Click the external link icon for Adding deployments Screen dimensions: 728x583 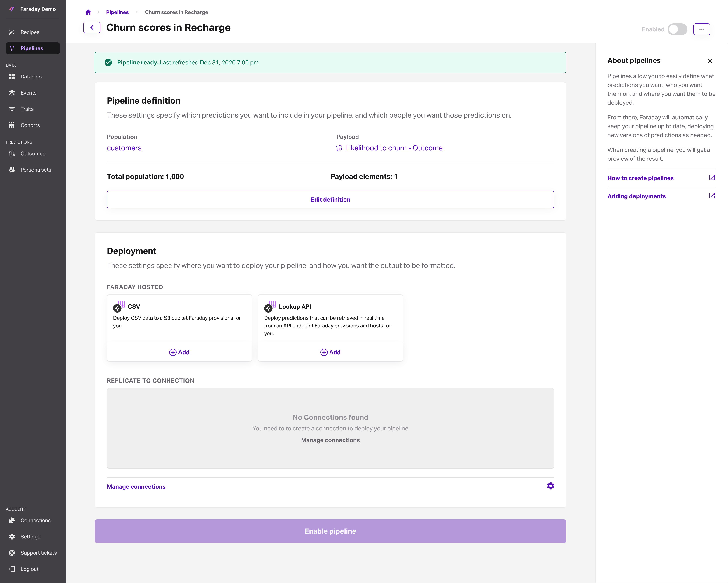[x=712, y=196]
